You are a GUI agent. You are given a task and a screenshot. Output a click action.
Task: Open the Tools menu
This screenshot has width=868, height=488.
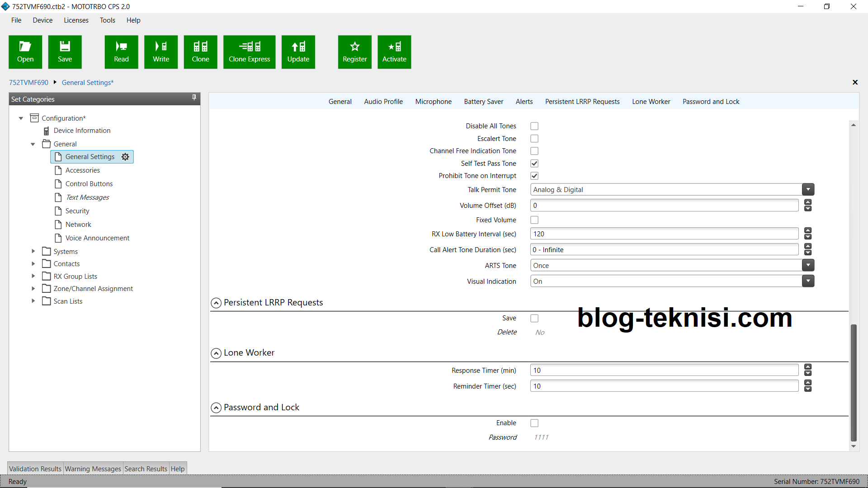[x=107, y=20]
